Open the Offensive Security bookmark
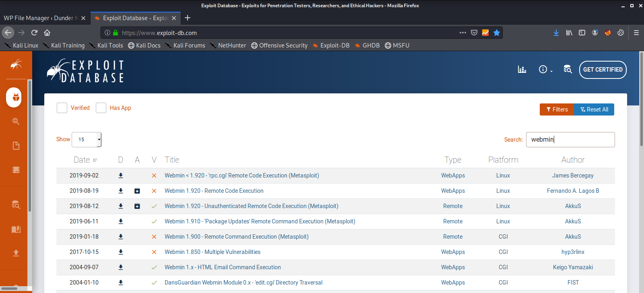Image resolution: width=644 pixels, height=293 pixels. 279,45
